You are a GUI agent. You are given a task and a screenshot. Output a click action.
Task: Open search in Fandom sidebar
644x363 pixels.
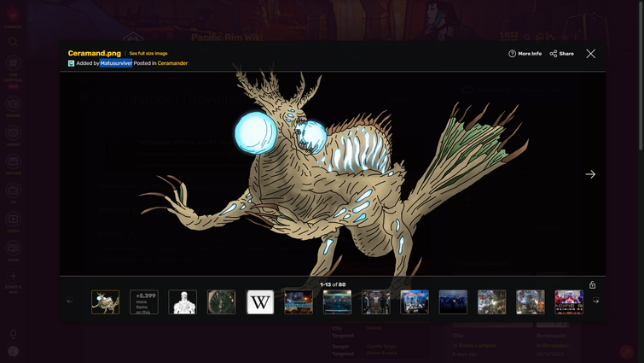(x=13, y=42)
